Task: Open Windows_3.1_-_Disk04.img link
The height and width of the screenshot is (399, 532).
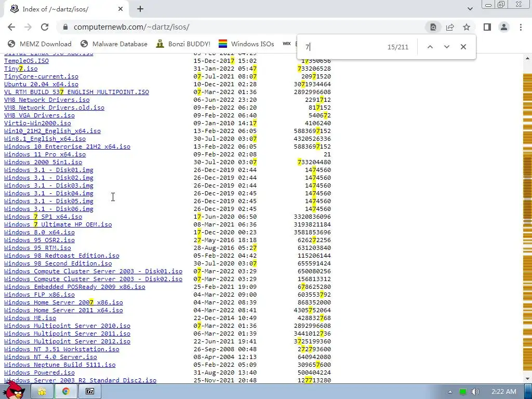Action: pos(49,194)
